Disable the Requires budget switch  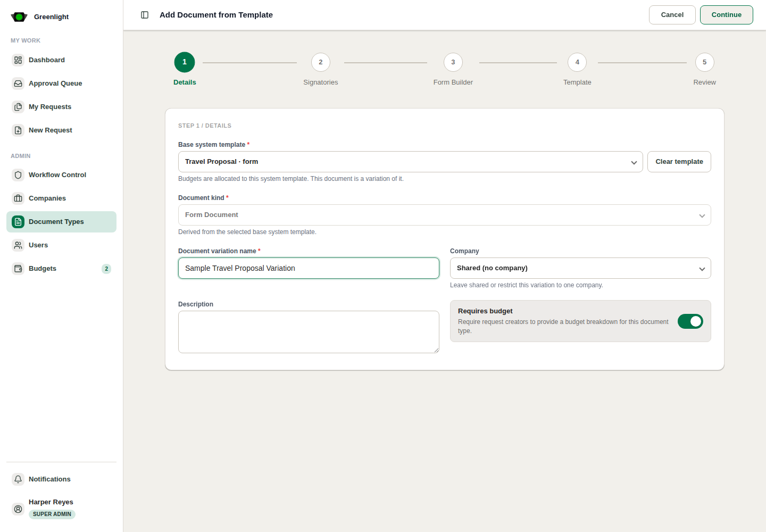click(690, 321)
